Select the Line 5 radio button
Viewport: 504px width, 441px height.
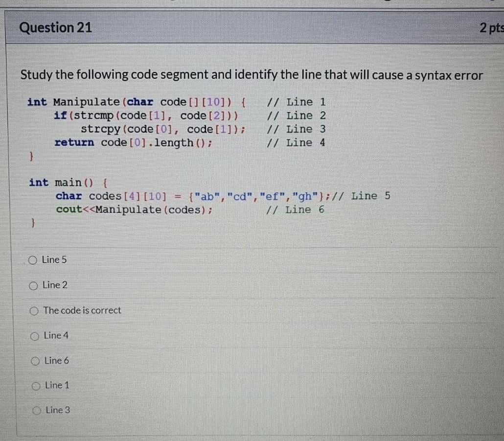pos(33,260)
